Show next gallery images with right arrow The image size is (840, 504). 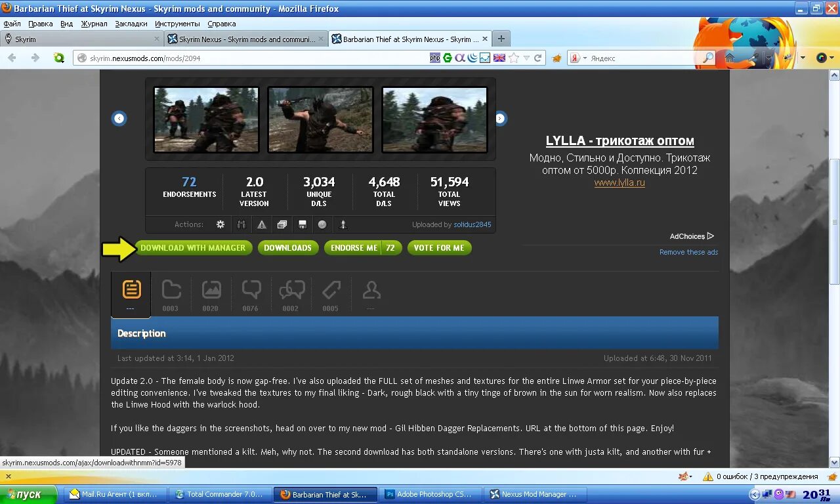click(x=500, y=118)
